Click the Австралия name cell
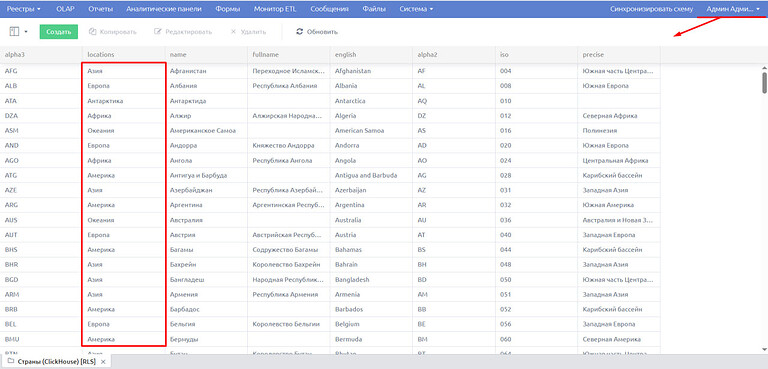The image size is (768, 369). (206, 220)
